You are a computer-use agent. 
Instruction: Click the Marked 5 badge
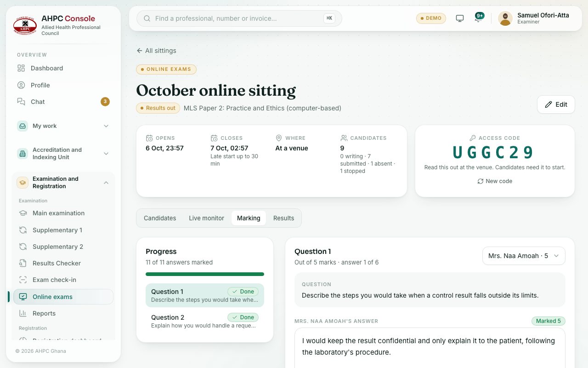548,321
